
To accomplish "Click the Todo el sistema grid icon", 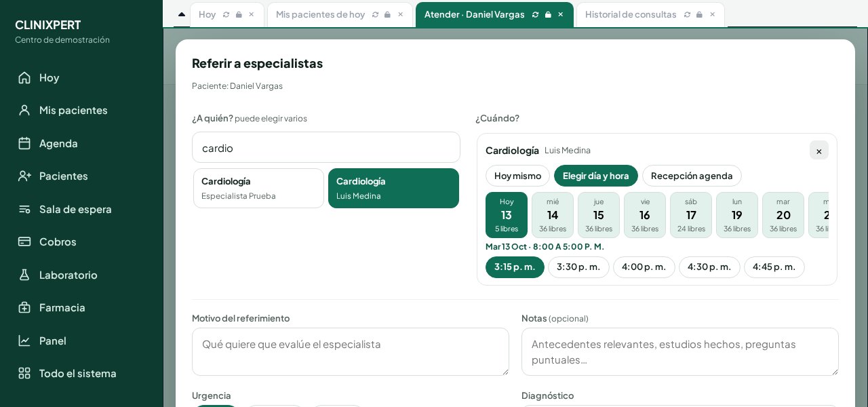I will pyautogui.click(x=24, y=373).
